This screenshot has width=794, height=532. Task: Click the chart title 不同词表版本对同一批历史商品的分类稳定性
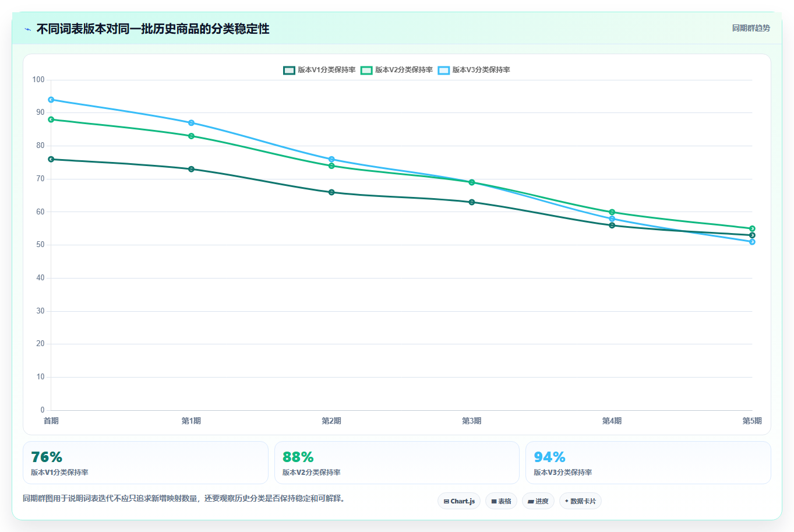[153, 29]
